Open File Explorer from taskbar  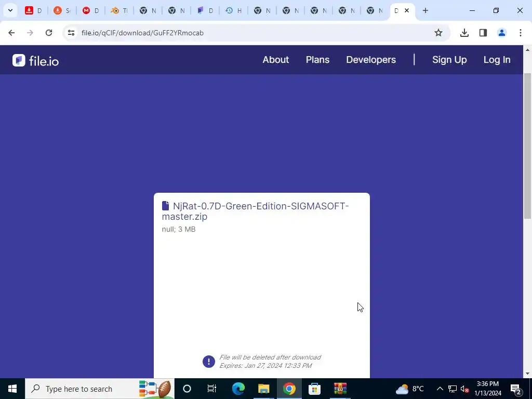click(x=263, y=389)
